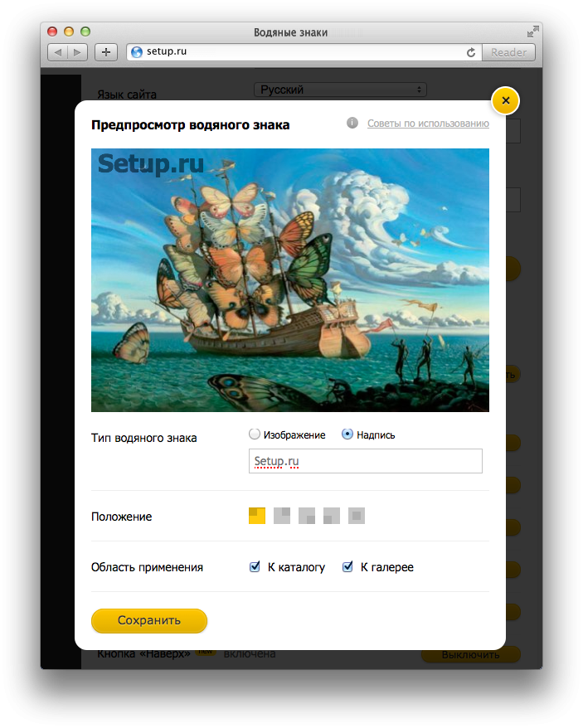Open the Советы по использованию link

(428, 124)
